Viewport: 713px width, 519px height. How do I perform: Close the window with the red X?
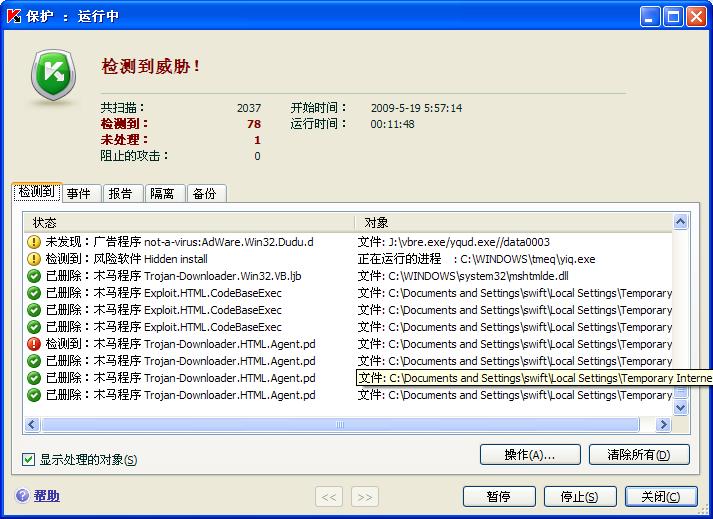pyautogui.click(x=697, y=17)
